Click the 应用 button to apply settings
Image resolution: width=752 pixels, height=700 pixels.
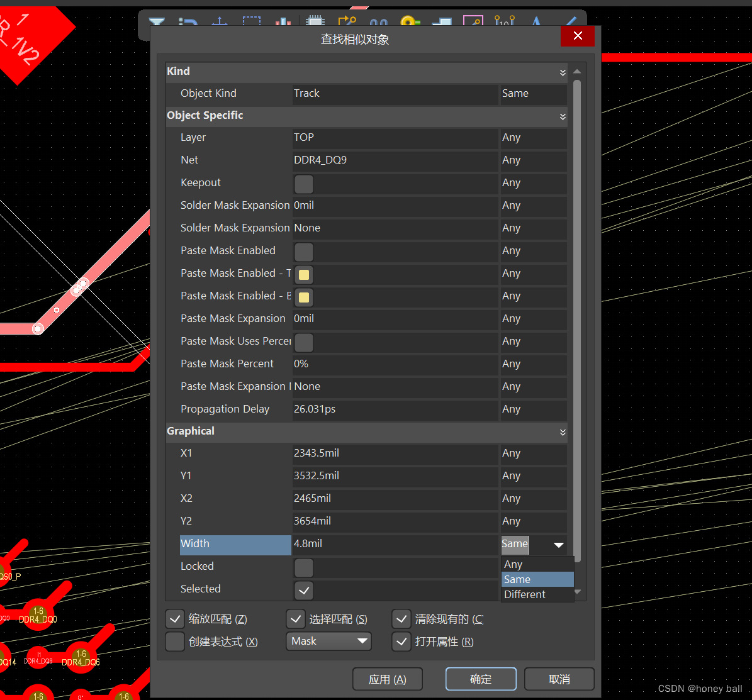coord(387,679)
